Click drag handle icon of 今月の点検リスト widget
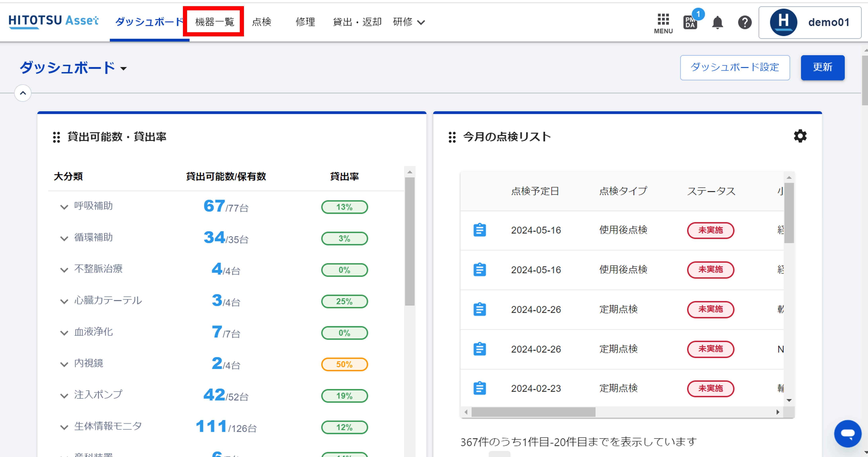The width and height of the screenshot is (868, 457). click(x=452, y=137)
